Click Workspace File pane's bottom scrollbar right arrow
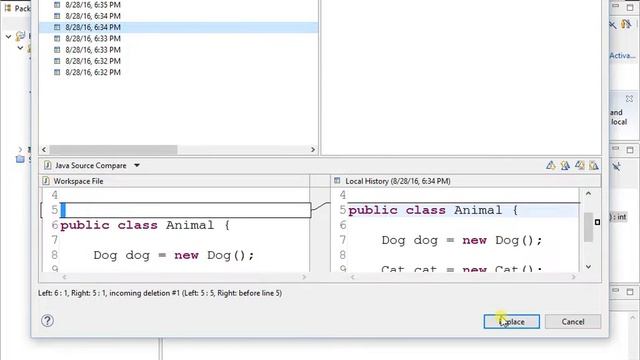This screenshot has width=640, height=360. click(304, 277)
